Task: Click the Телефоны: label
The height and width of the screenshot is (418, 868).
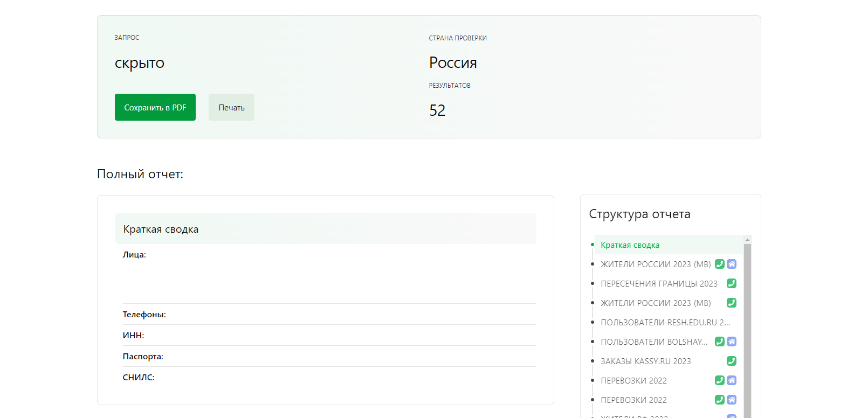Action: tap(144, 315)
